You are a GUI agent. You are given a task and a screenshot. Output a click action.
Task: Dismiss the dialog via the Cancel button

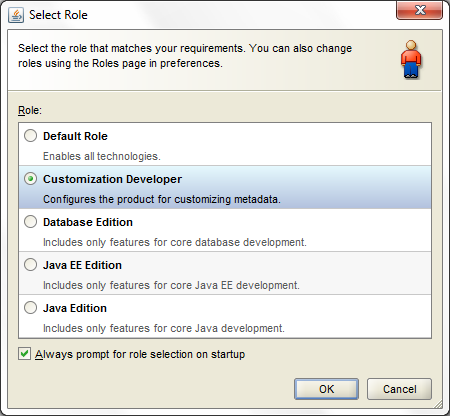click(x=399, y=389)
